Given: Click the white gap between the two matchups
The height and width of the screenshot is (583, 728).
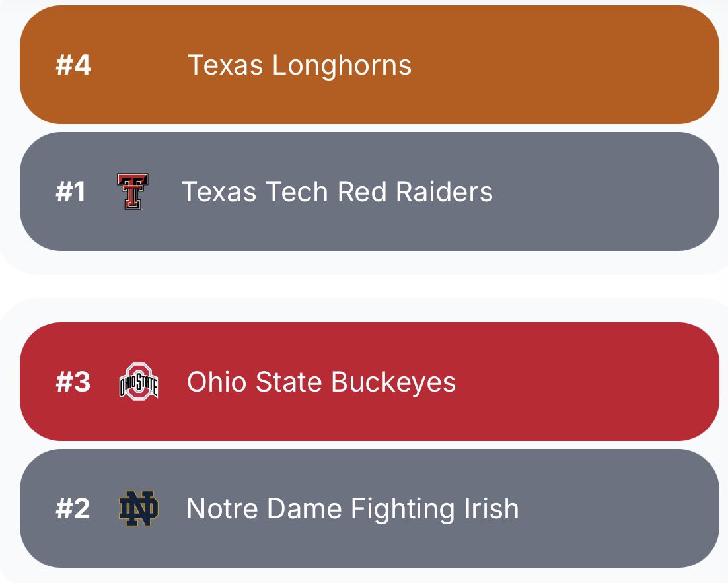Looking at the screenshot, I should tap(364, 286).
